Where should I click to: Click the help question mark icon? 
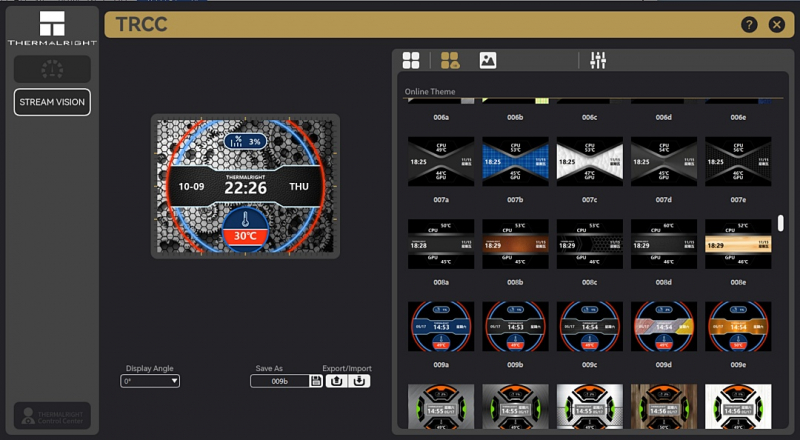click(748, 25)
